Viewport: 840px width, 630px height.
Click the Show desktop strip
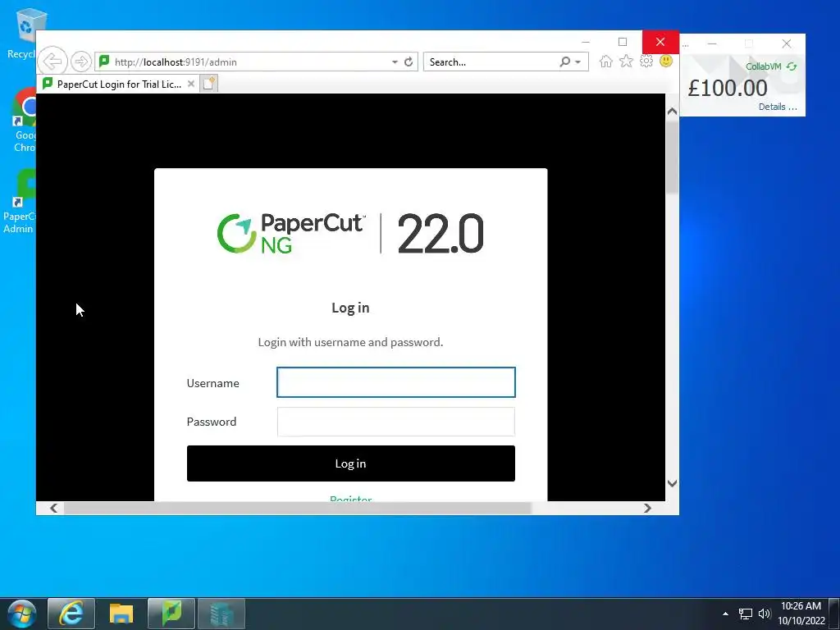[x=834, y=614]
